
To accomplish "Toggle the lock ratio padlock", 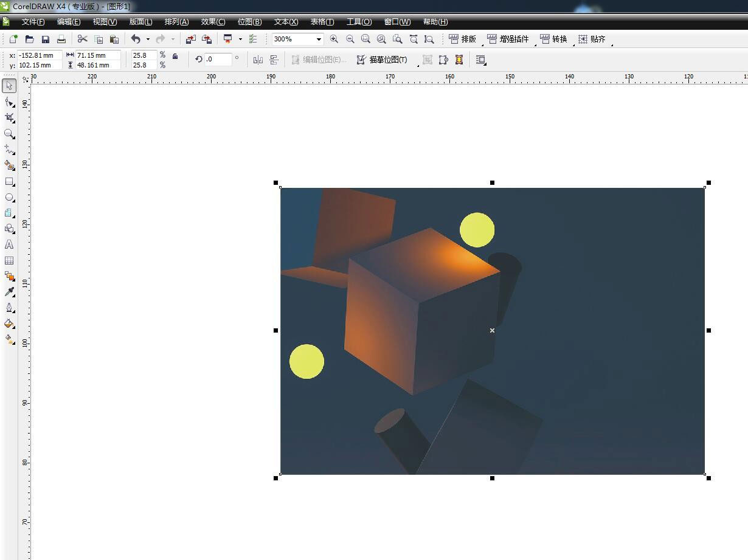I will (175, 57).
